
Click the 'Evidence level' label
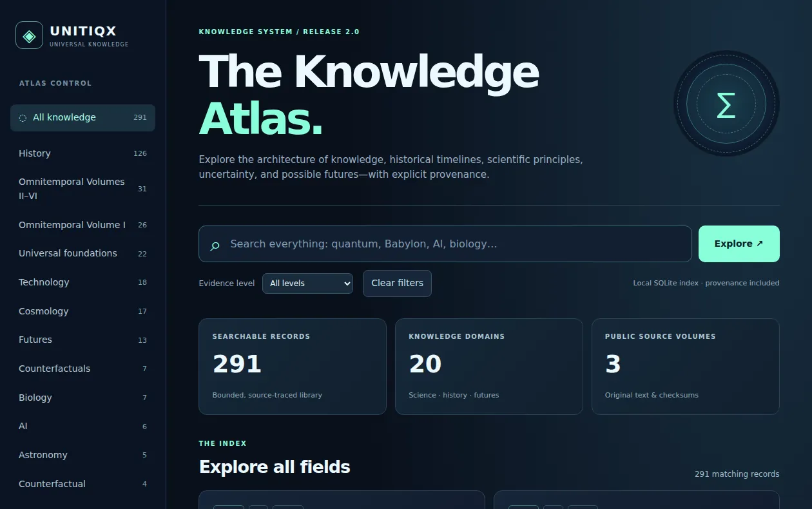[227, 283]
